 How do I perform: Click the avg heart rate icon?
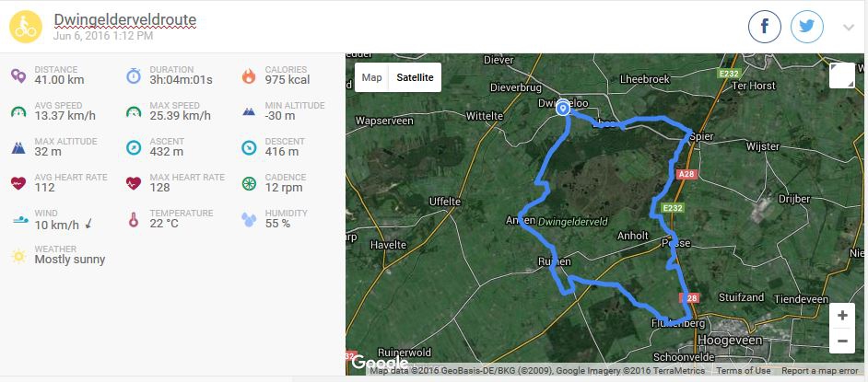click(x=18, y=182)
